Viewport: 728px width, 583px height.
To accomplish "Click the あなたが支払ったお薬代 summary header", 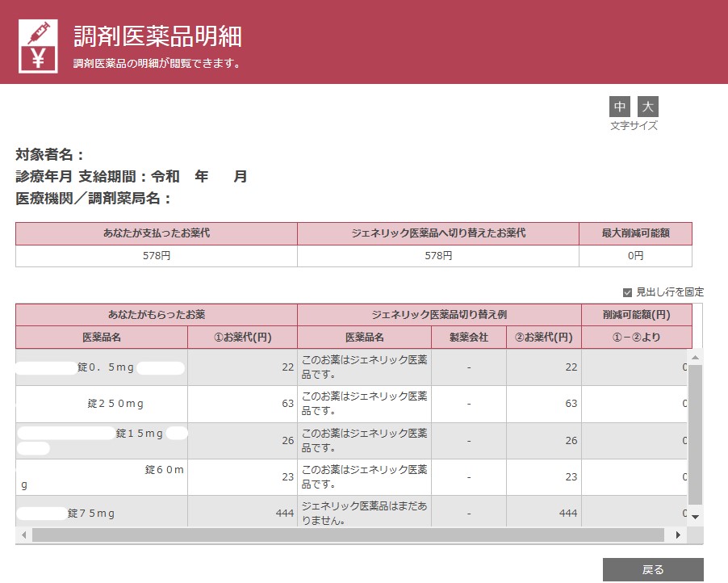I will (157, 233).
